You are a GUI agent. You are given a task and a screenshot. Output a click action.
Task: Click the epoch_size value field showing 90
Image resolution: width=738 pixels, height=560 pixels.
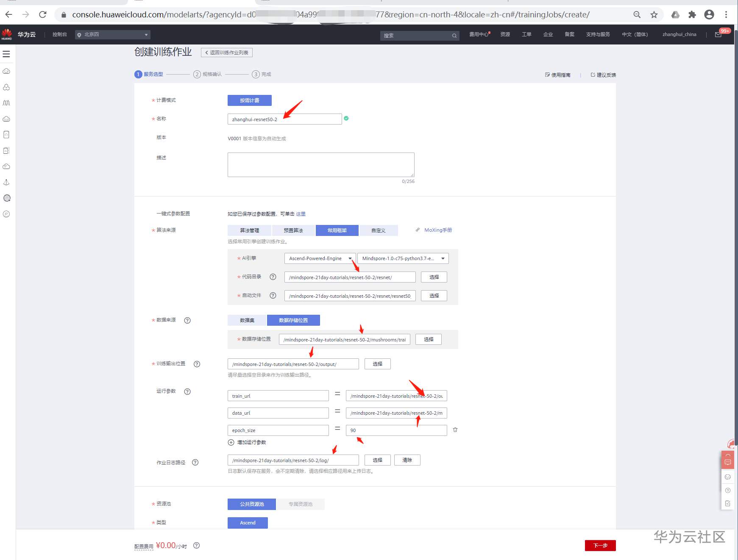(396, 430)
